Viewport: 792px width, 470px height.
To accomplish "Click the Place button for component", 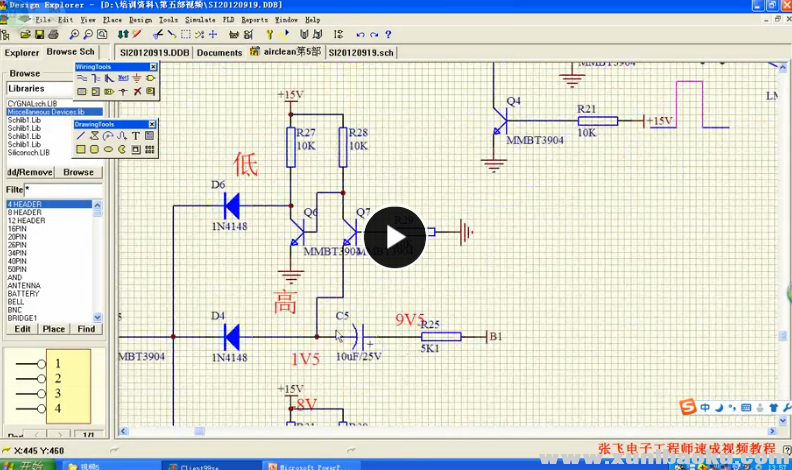I will (53, 328).
